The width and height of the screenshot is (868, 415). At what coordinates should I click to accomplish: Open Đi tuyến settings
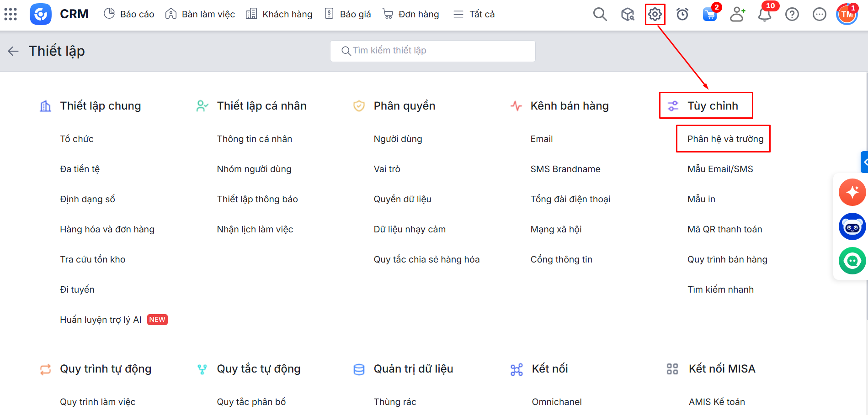77,289
